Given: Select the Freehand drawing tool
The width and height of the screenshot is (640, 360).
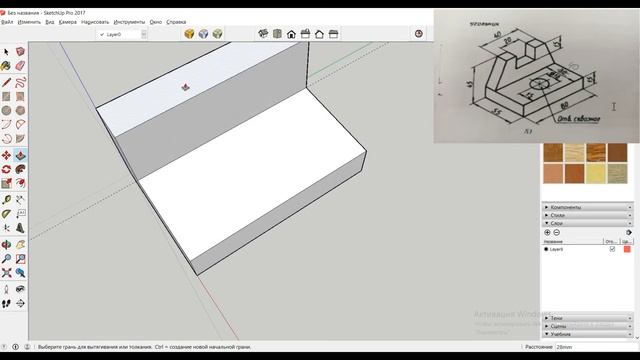Looking at the screenshot, I should (x=20, y=82).
